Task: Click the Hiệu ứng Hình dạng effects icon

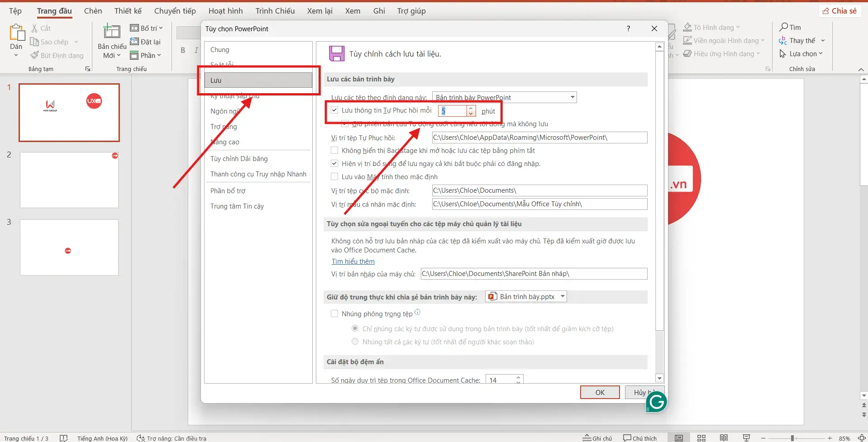Action: pyautogui.click(x=687, y=53)
